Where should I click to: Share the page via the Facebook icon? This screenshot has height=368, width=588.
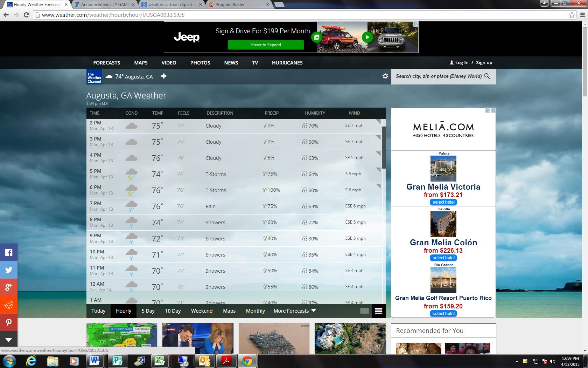[x=9, y=252]
